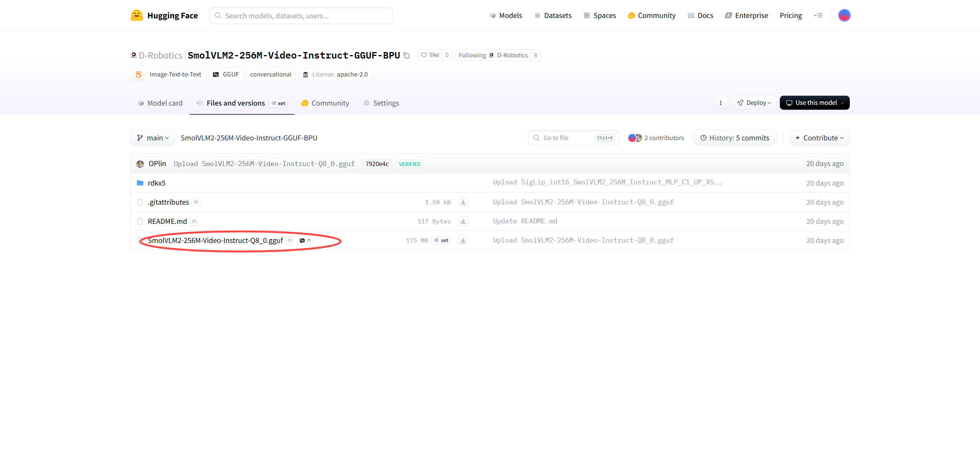The width and height of the screenshot is (980, 474).
Task: Open the Deploy dropdown
Action: click(754, 103)
